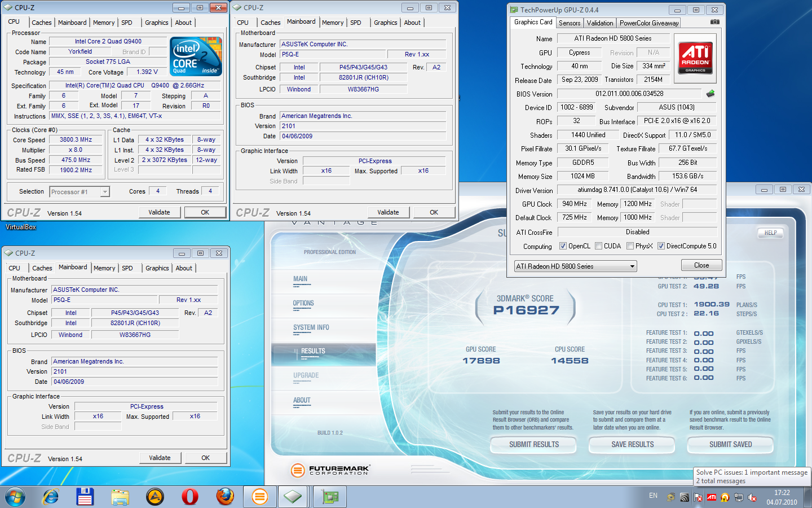Click the muted volume speaker tray icon
The height and width of the screenshot is (508, 812).
(752, 497)
